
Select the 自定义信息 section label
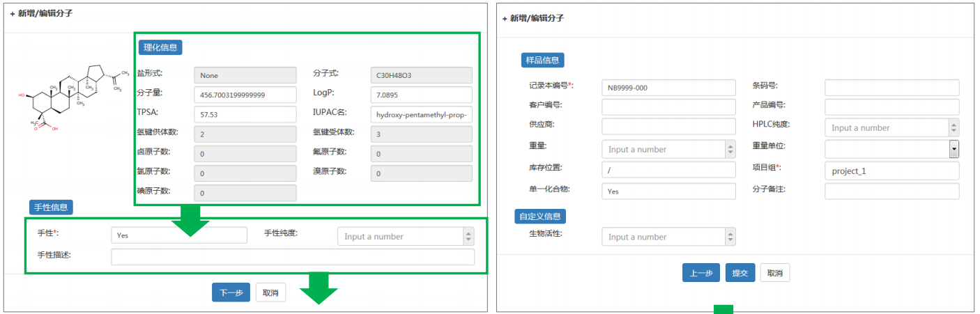coord(540,217)
